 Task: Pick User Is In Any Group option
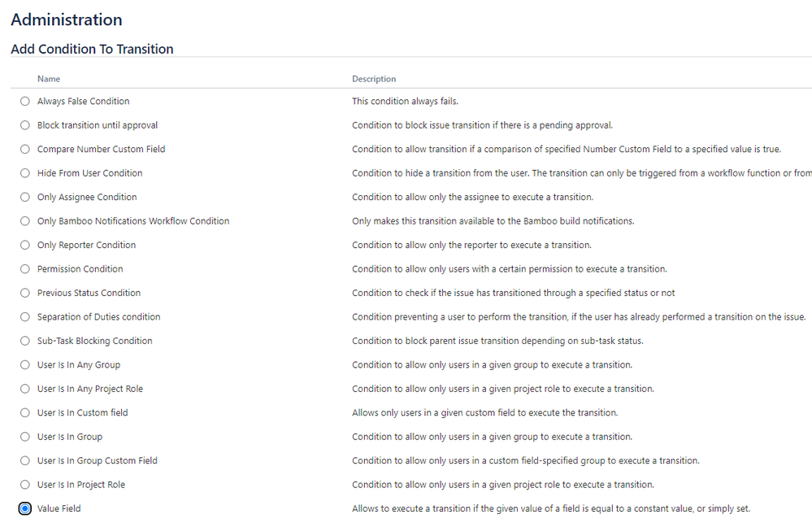(25, 365)
